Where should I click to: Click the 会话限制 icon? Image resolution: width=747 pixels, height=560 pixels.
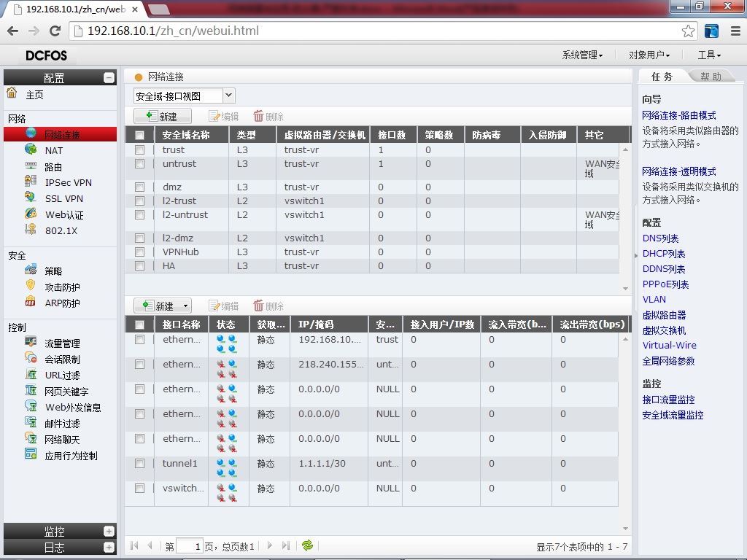[x=31, y=358]
